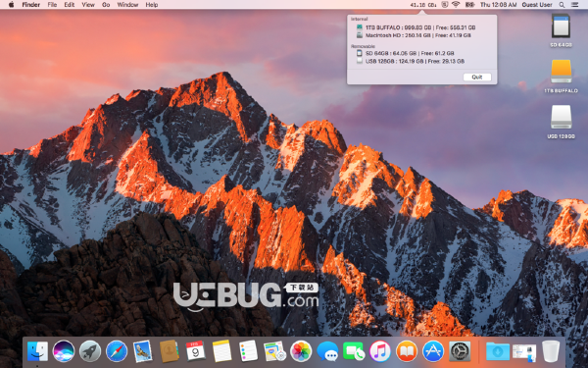Launch iTunes from the Dock
This screenshot has height=368, width=588.
tap(380, 351)
